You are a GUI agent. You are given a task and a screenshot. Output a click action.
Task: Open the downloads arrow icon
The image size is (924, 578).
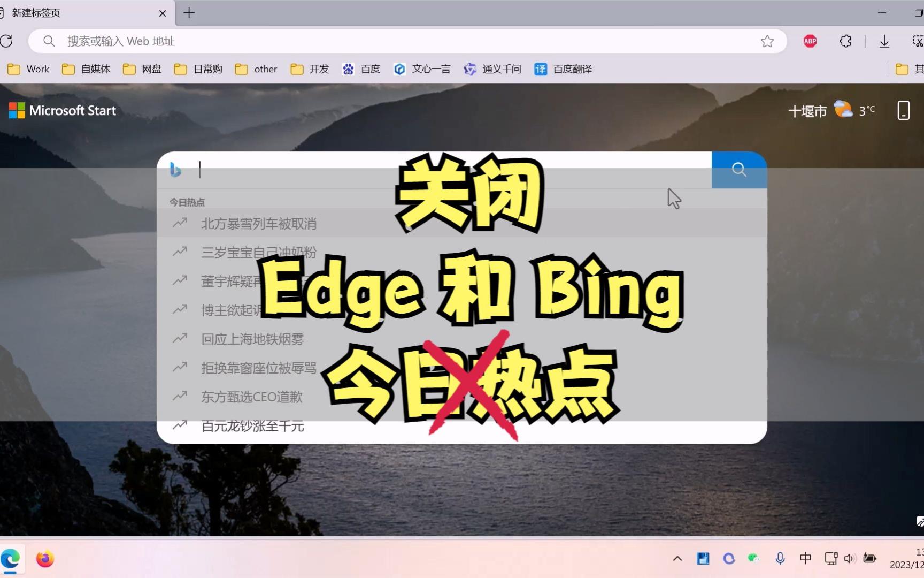[x=884, y=41]
